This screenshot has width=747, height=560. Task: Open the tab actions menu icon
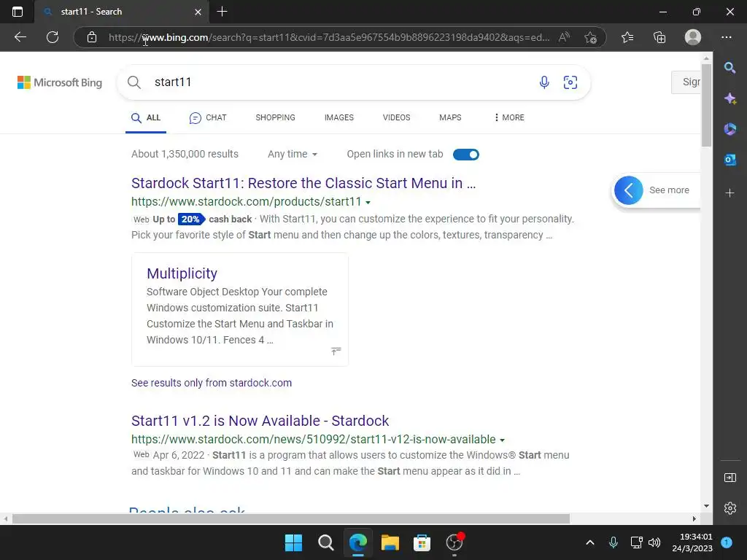point(18,12)
